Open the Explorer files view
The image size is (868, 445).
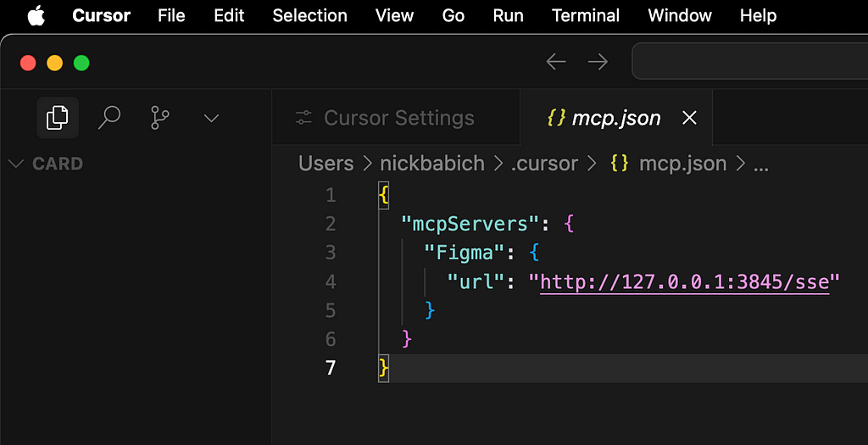(x=58, y=118)
